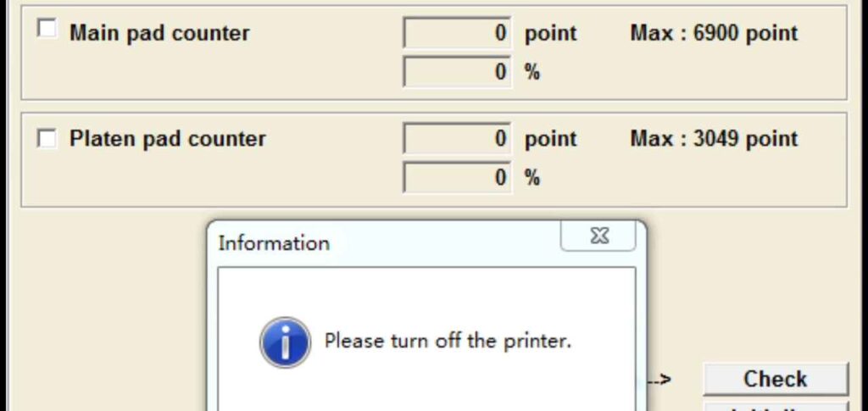Select the Main pad counter percent field
This screenshot has height=411, width=868.
tap(458, 72)
